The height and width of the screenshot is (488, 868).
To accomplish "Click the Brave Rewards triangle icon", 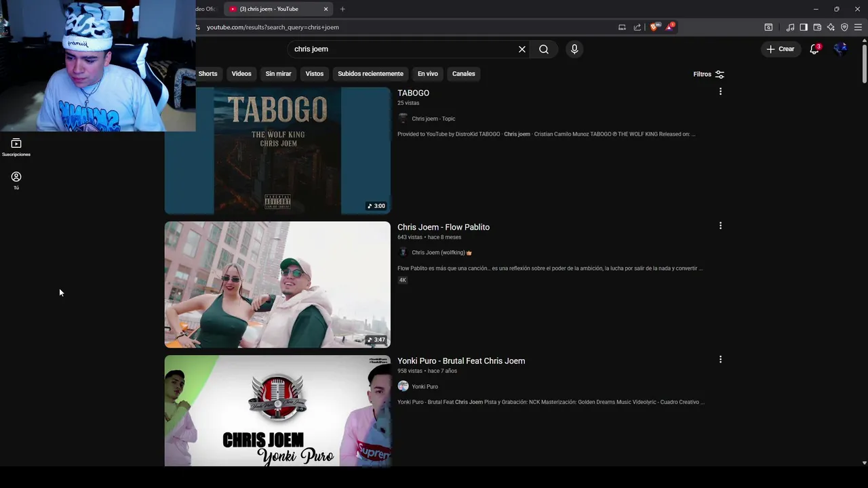I will pos(671,26).
